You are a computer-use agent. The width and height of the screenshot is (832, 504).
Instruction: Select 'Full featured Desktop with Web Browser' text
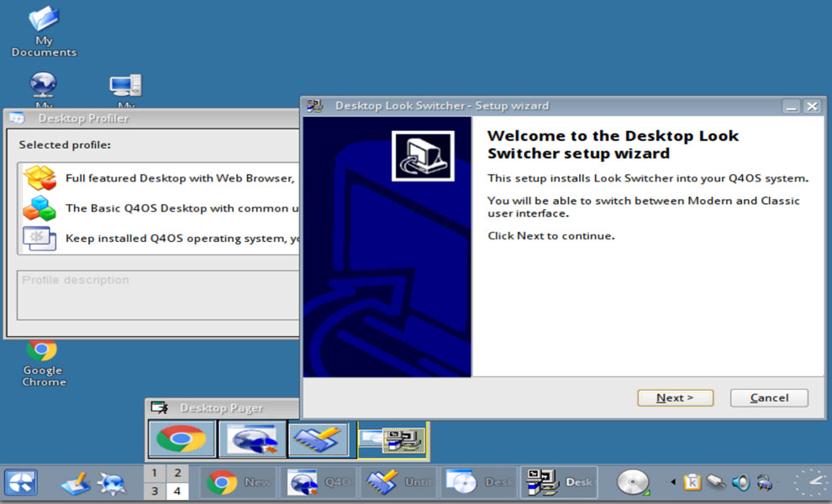click(180, 178)
